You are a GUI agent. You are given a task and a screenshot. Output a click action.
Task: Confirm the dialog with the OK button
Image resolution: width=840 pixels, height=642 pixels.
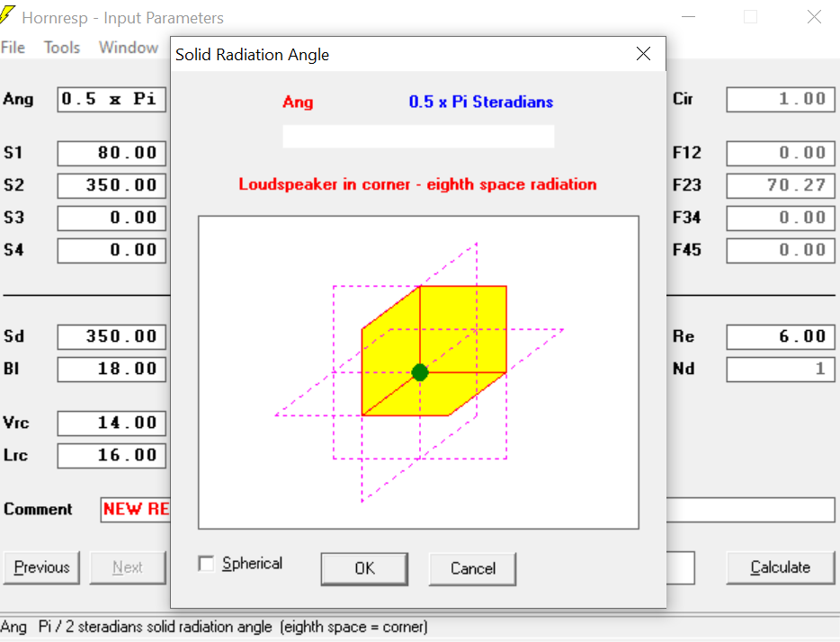(364, 568)
